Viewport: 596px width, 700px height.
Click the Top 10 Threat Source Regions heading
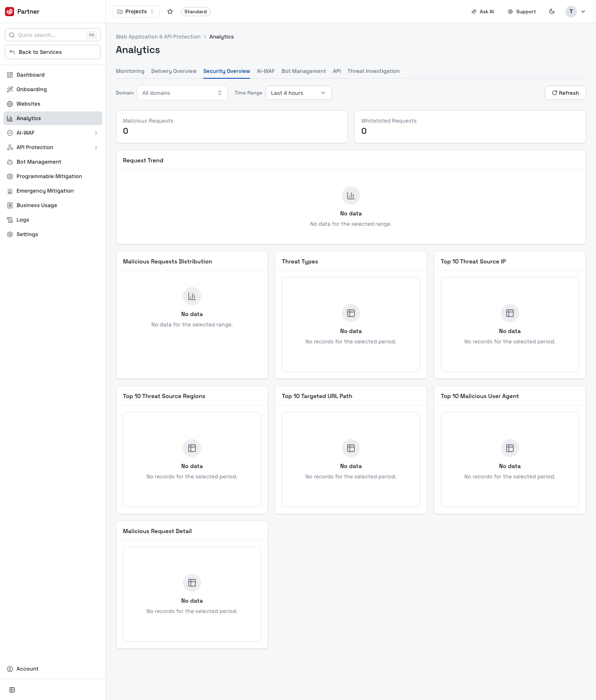click(x=164, y=396)
